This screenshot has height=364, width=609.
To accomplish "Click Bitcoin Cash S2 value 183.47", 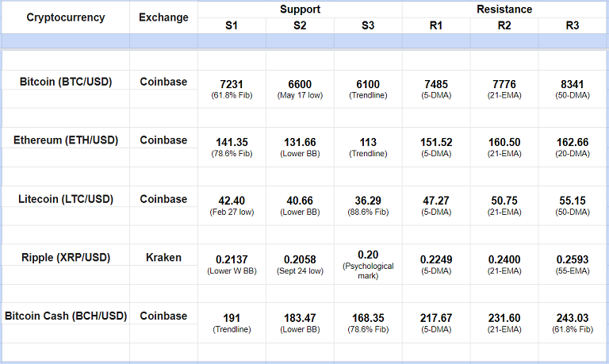I will click(300, 318).
